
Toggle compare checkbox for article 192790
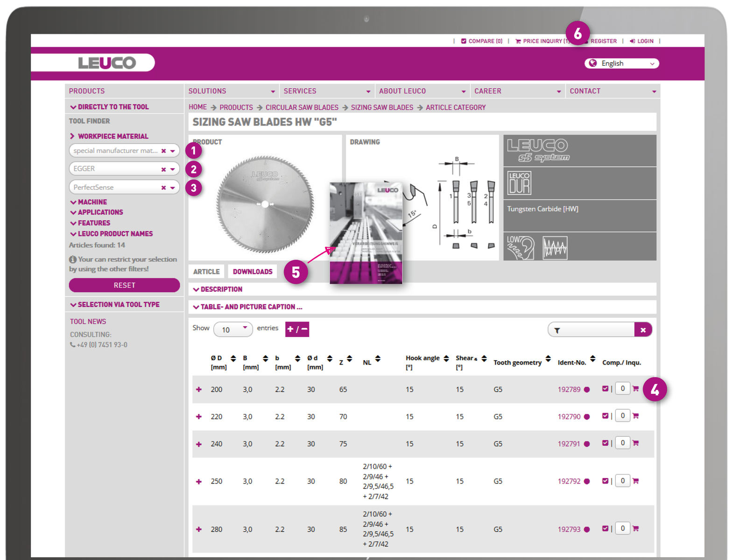tap(605, 416)
